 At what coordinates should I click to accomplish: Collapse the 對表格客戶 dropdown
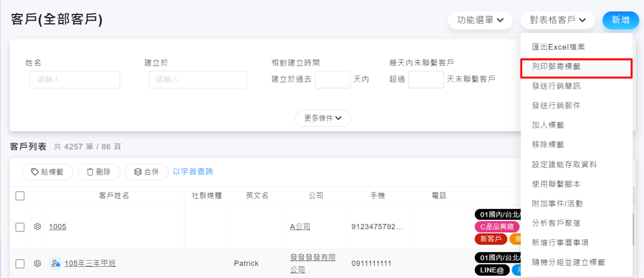pyautogui.click(x=557, y=20)
